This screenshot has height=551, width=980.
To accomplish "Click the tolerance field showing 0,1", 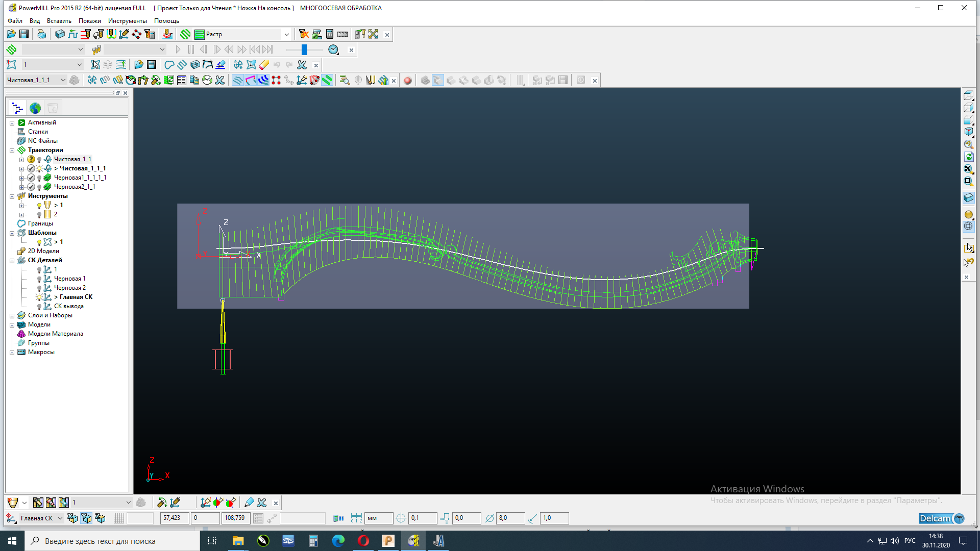I will click(x=422, y=518).
